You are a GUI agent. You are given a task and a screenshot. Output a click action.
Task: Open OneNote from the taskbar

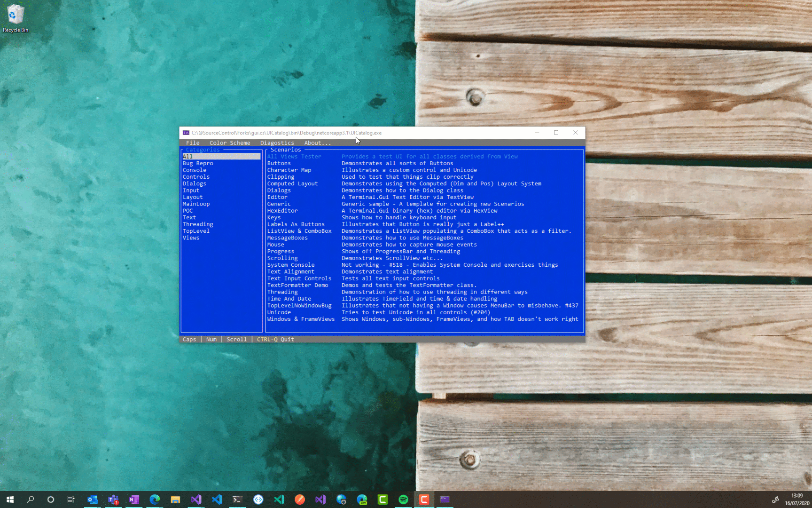point(134,500)
